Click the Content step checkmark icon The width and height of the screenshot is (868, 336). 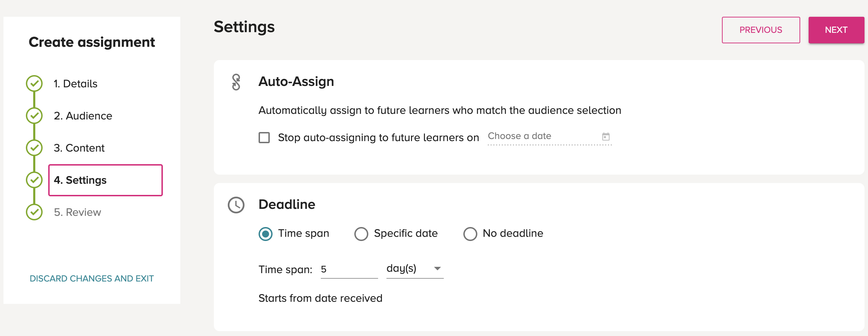click(34, 148)
